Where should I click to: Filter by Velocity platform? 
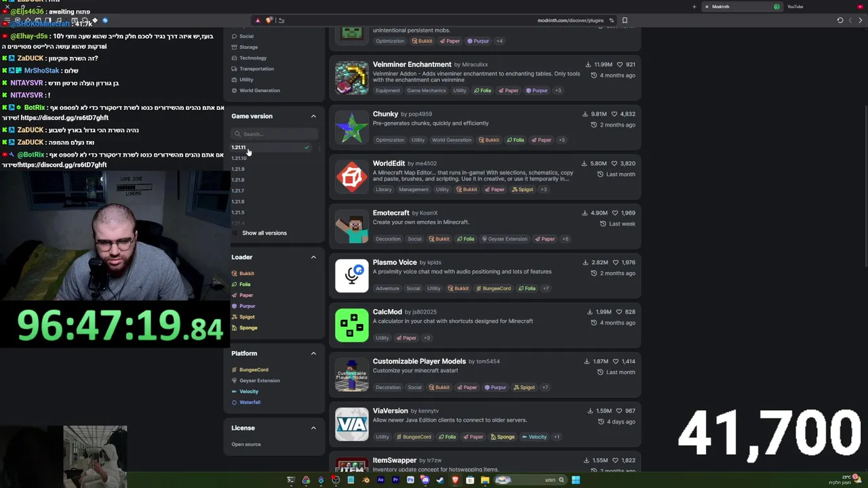click(x=245, y=391)
